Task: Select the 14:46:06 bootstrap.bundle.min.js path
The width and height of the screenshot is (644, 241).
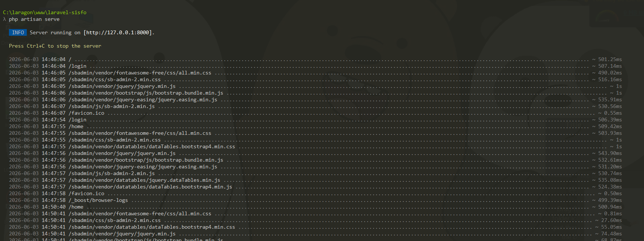Action: tap(146, 93)
